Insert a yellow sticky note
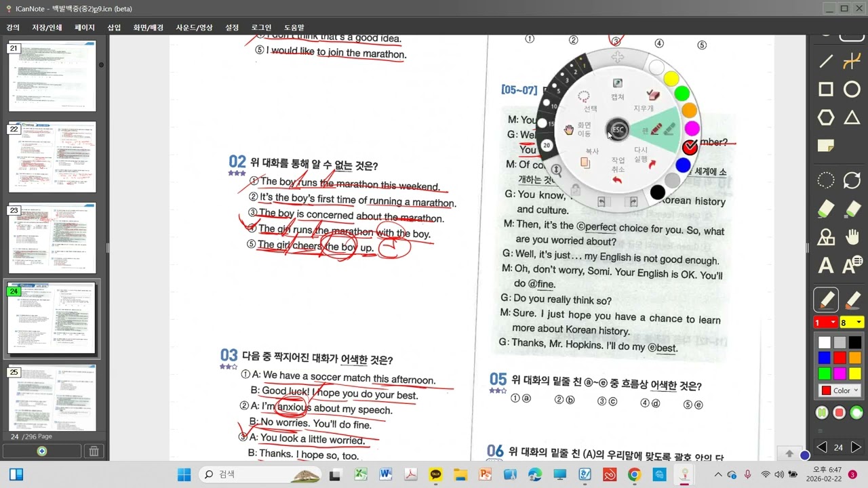 click(826, 146)
